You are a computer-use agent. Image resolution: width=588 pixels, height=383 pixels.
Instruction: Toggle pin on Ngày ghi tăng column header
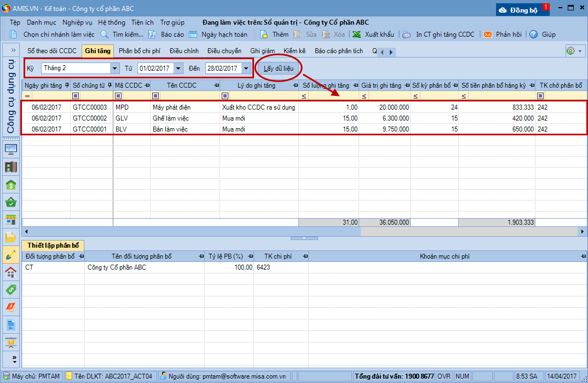tap(67, 85)
